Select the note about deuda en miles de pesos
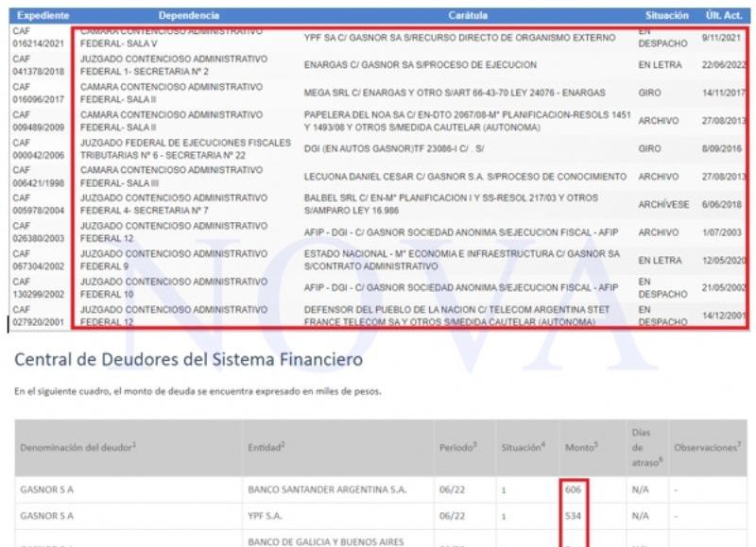756x547 pixels. pyautogui.click(x=198, y=391)
